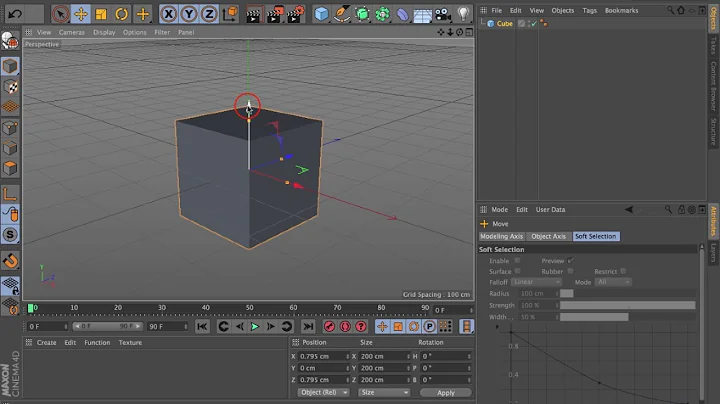The width and height of the screenshot is (720, 404).
Task: Add a floor environment object
Action: 422,15
